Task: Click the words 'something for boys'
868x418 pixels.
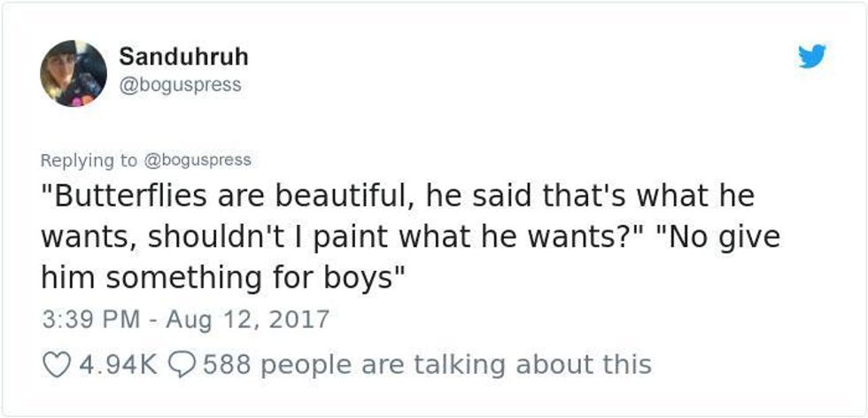Action: 249,278
